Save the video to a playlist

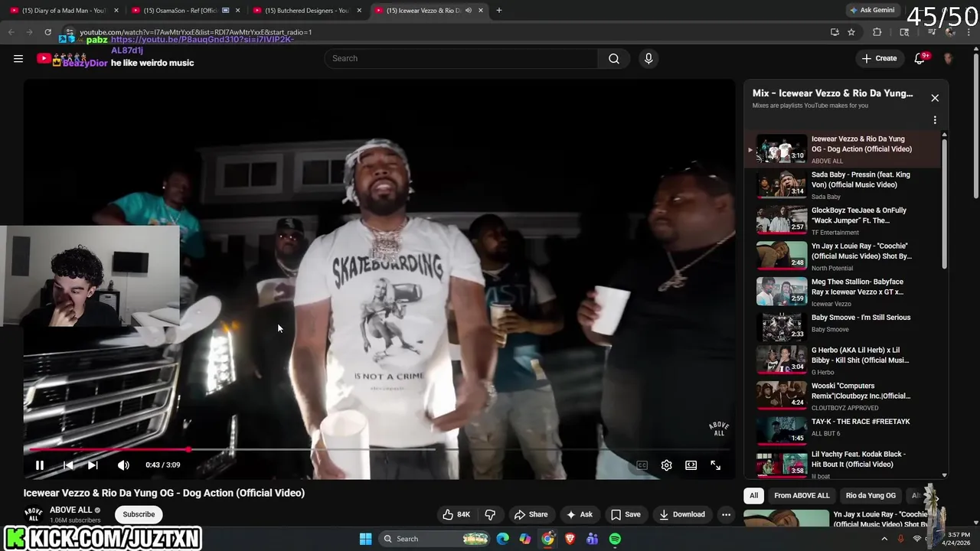(x=626, y=514)
